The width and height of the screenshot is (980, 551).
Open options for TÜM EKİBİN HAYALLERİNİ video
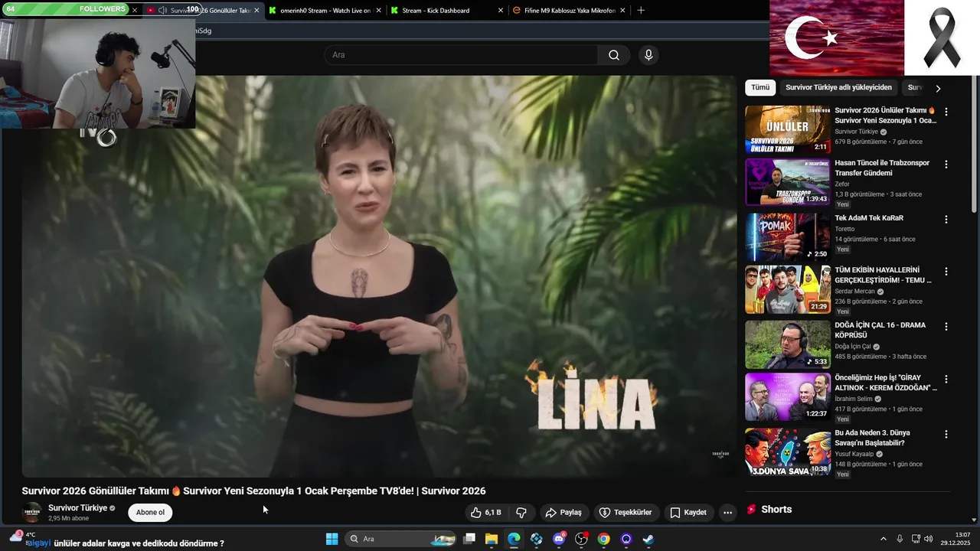(x=946, y=271)
